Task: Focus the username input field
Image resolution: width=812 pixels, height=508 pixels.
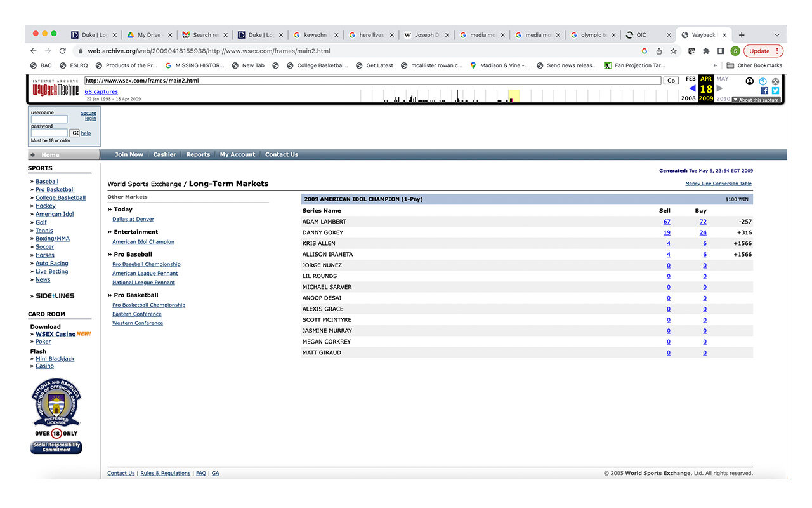Action: pyautogui.click(x=49, y=119)
